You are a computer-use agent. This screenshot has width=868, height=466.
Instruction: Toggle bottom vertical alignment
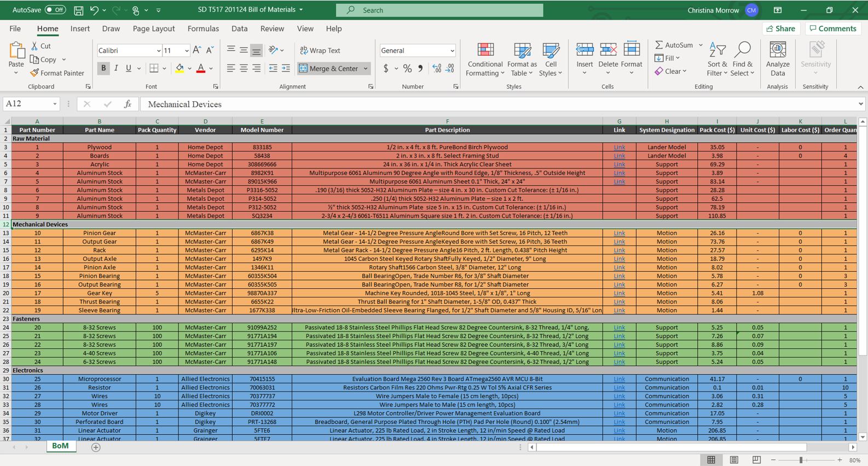(256, 50)
